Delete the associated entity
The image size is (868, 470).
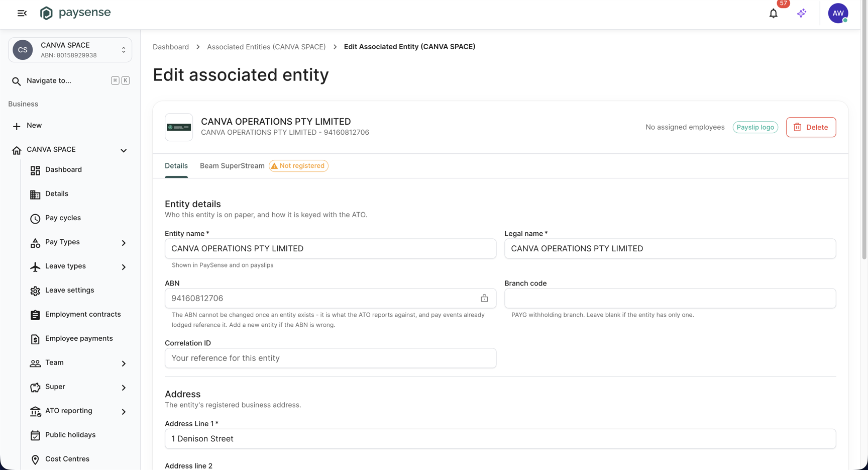pyautogui.click(x=811, y=127)
